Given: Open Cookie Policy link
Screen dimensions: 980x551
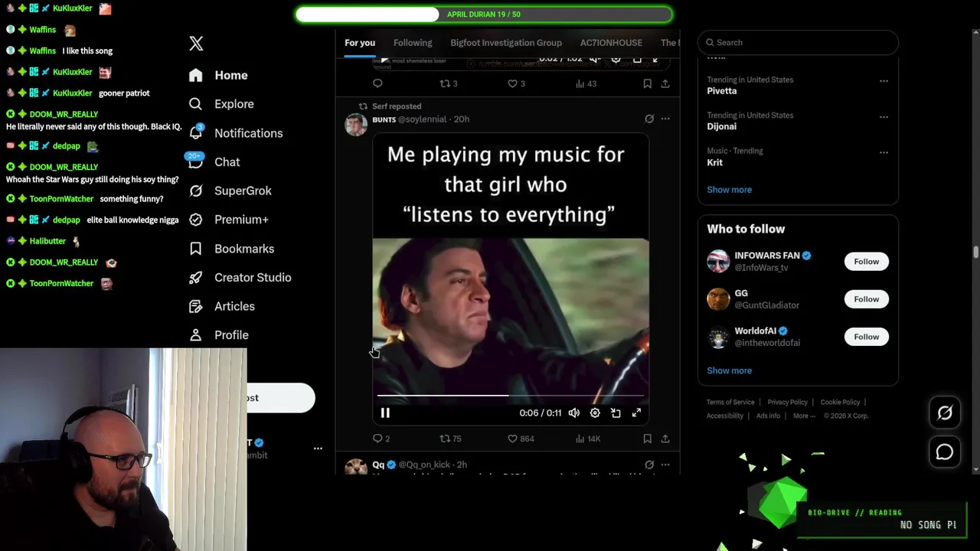Looking at the screenshot, I should (x=840, y=403).
